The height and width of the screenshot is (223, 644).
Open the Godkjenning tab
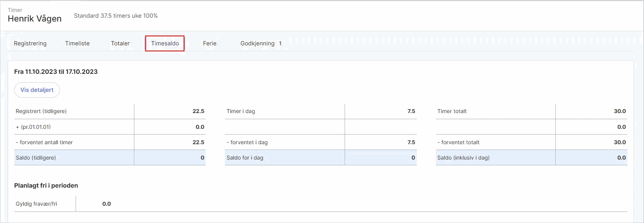(257, 43)
